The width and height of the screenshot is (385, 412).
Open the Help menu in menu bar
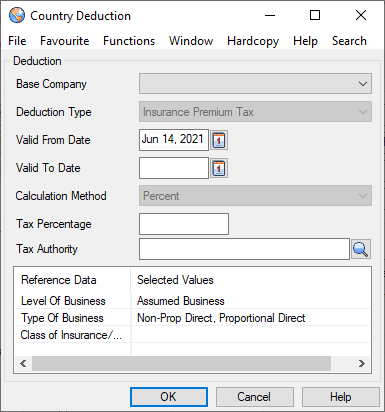click(x=305, y=41)
